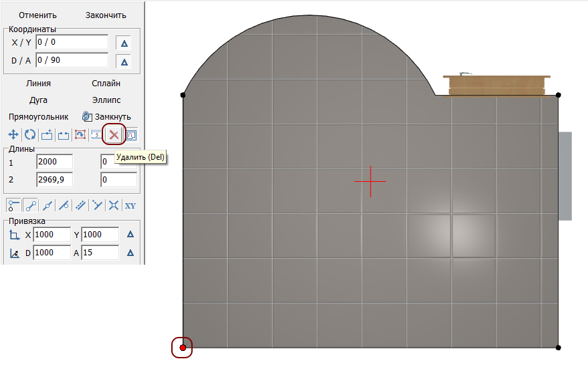The height and width of the screenshot is (375, 588).
Task: Click the red-framed rotate contour icon
Action: 80,135
